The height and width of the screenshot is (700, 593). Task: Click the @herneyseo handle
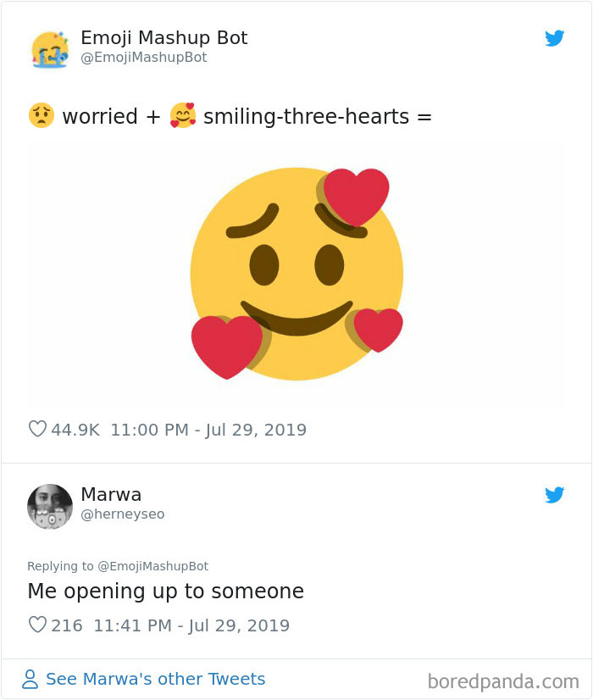click(x=123, y=513)
